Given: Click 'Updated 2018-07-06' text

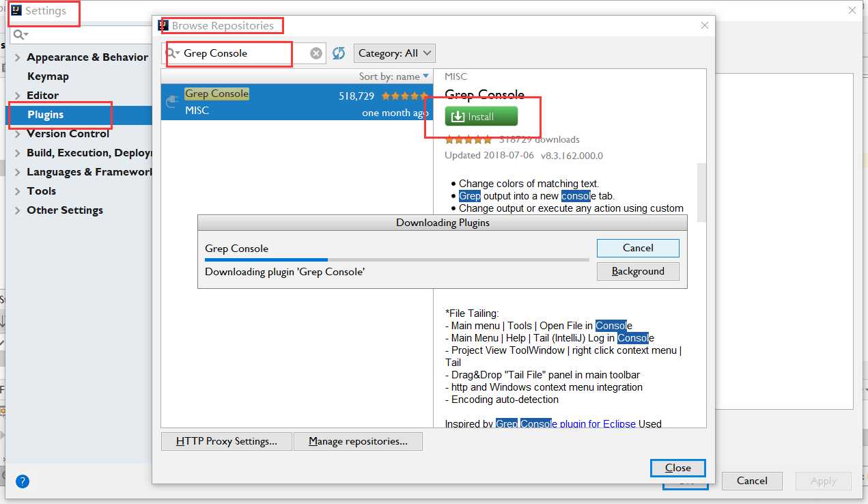Looking at the screenshot, I should [x=490, y=156].
